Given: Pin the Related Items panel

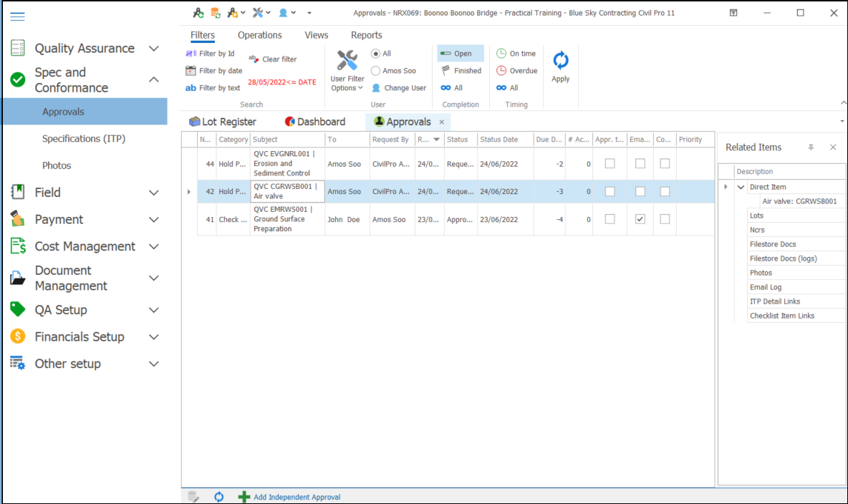Looking at the screenshot, I should pos(811,147).
